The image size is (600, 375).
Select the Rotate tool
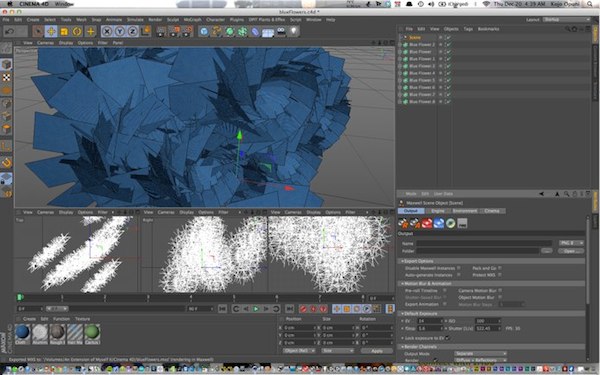(77, 31)
